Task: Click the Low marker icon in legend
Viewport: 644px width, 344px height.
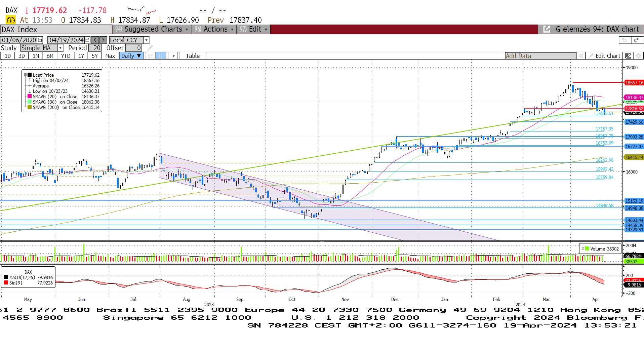Action: point(30,91)
